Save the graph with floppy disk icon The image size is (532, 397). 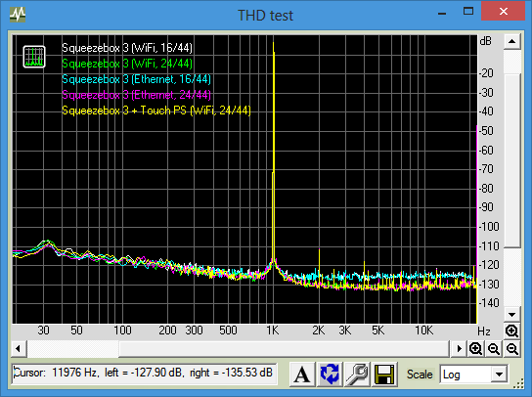click(384, 374)
